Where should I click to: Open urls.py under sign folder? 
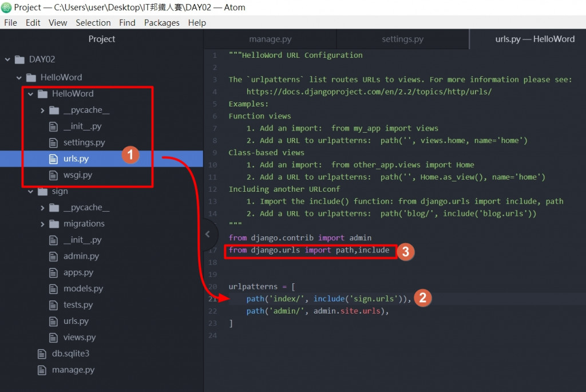76,321
